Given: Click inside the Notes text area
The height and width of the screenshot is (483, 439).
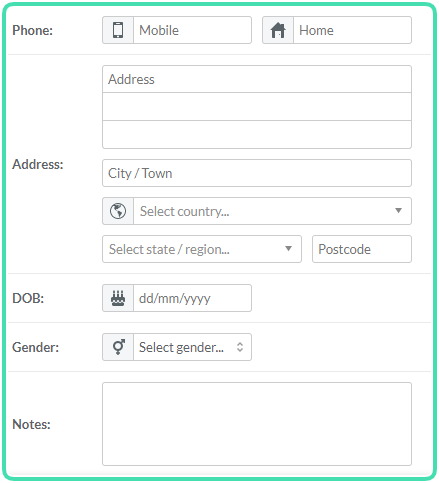Looking at the screenshot, I should tap(257, 424).
